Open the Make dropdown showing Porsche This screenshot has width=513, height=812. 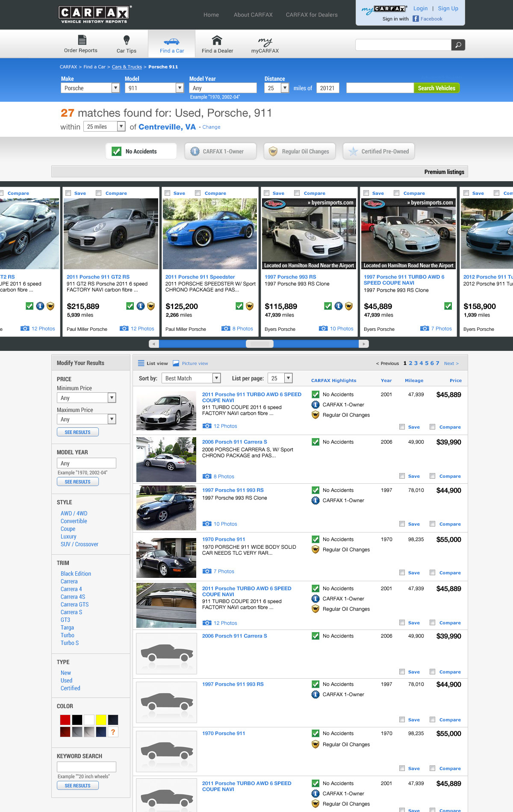coord(90,88)
